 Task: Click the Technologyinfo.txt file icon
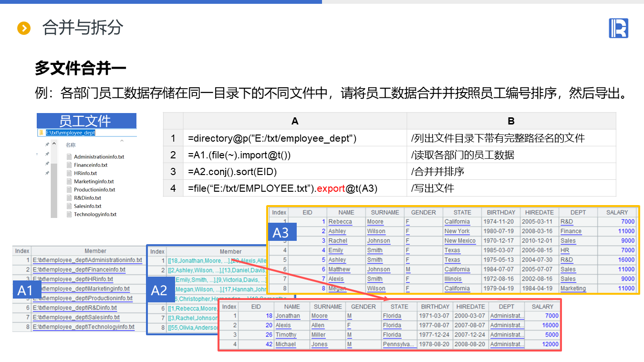(x=70, y=214)
